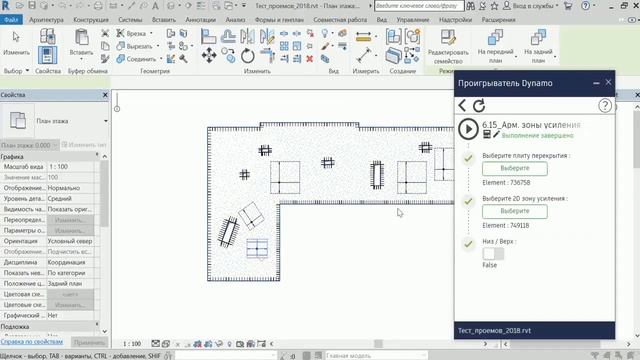Click Выберите button for плиту перекрытия

pos(515,168)
